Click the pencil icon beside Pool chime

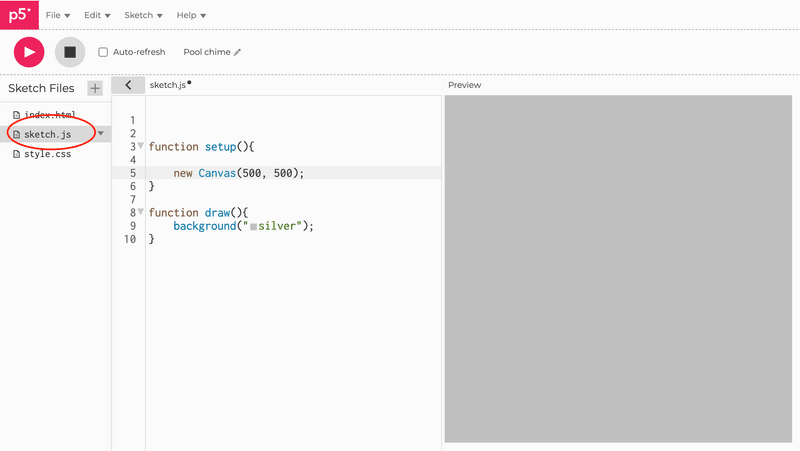click(238, 52)
